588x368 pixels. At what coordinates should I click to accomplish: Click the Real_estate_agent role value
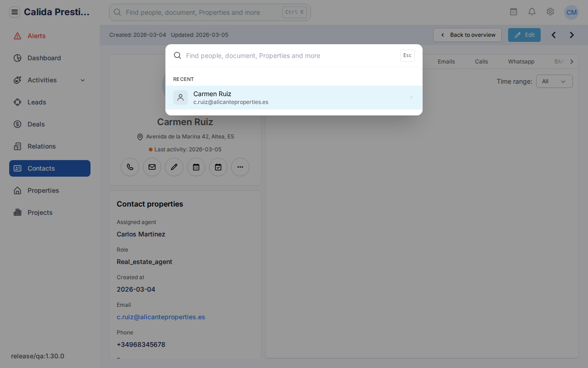coord(144,262)
